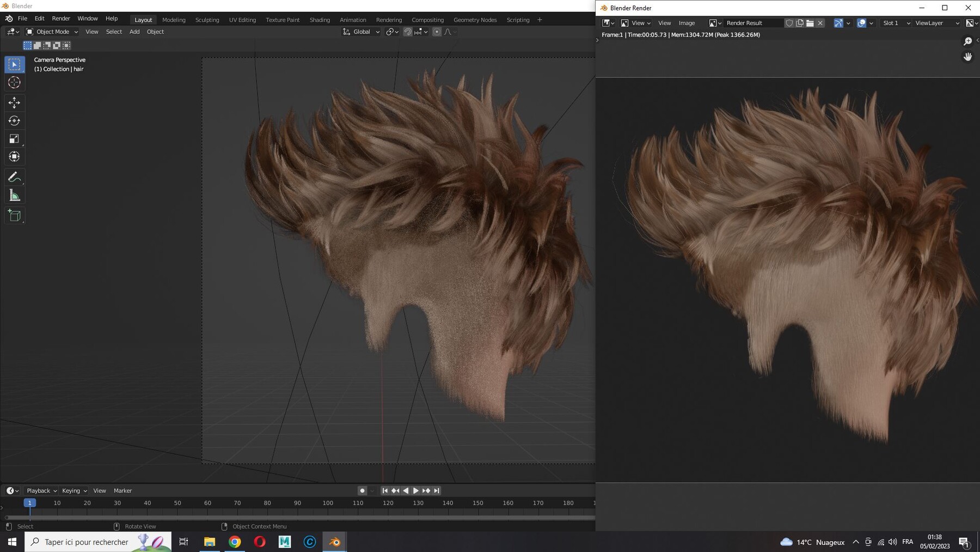The width and height of the screenshot is (980, 552).
Task: Select the Move tool
Action: [x=15, y=102]
